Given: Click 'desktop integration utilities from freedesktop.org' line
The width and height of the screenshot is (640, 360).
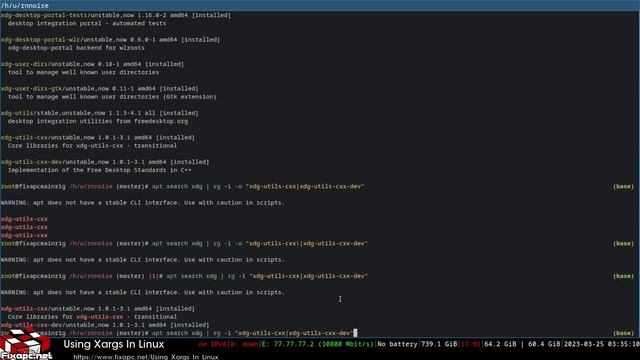Looking at the screenshot, I should [98, 121].
